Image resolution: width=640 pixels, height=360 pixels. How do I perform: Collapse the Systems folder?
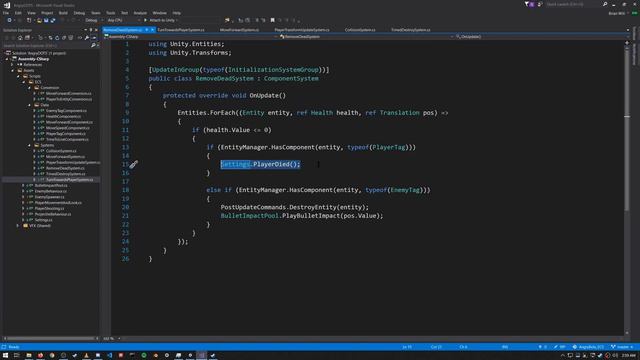point(29,145)
